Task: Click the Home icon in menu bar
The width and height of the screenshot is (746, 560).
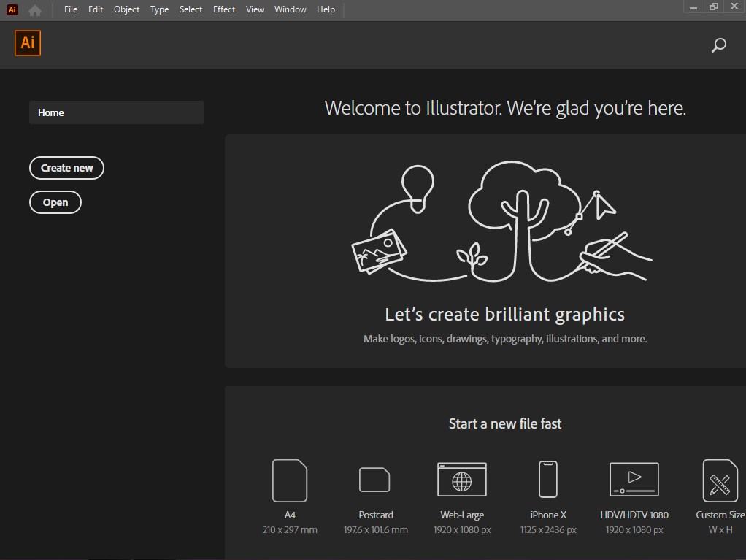Action: click(x=35, y=10)
